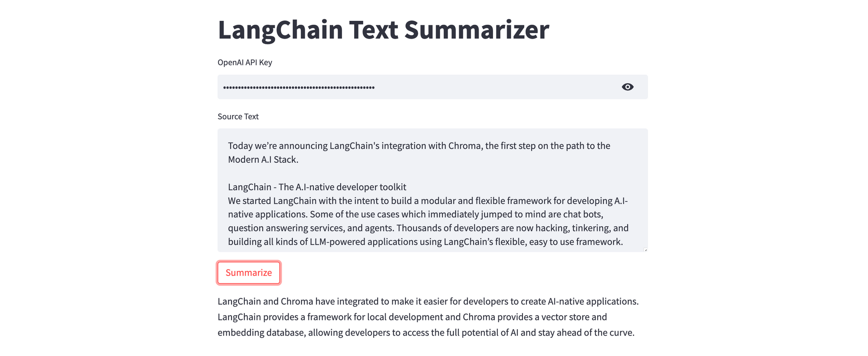Click the Source Text label
Image resolution: width=868 pixels, height=356 pixels.
click(238, 116)
